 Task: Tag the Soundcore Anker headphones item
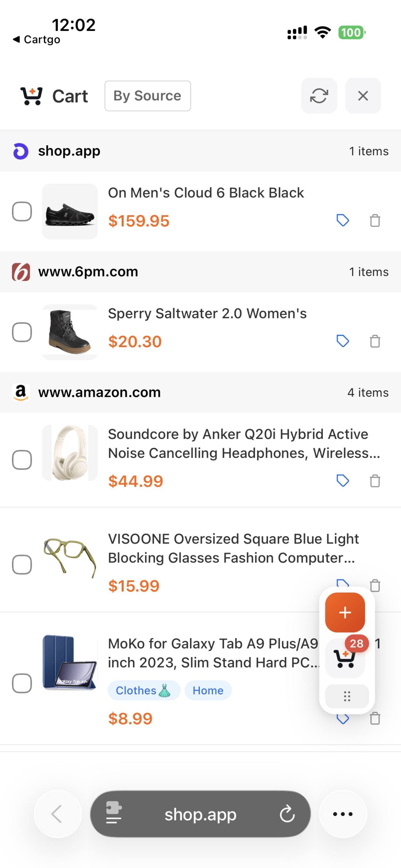(343, 480)
